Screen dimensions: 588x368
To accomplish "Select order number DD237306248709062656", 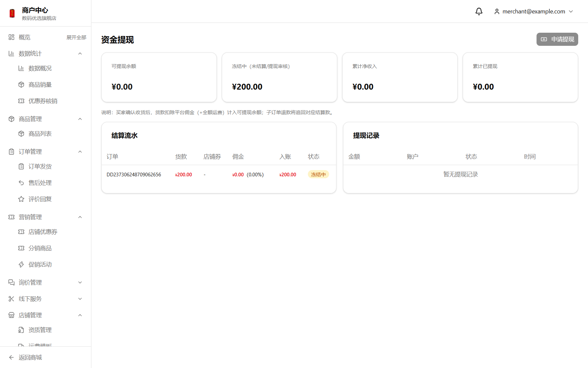I will click(x=134, y=175).
